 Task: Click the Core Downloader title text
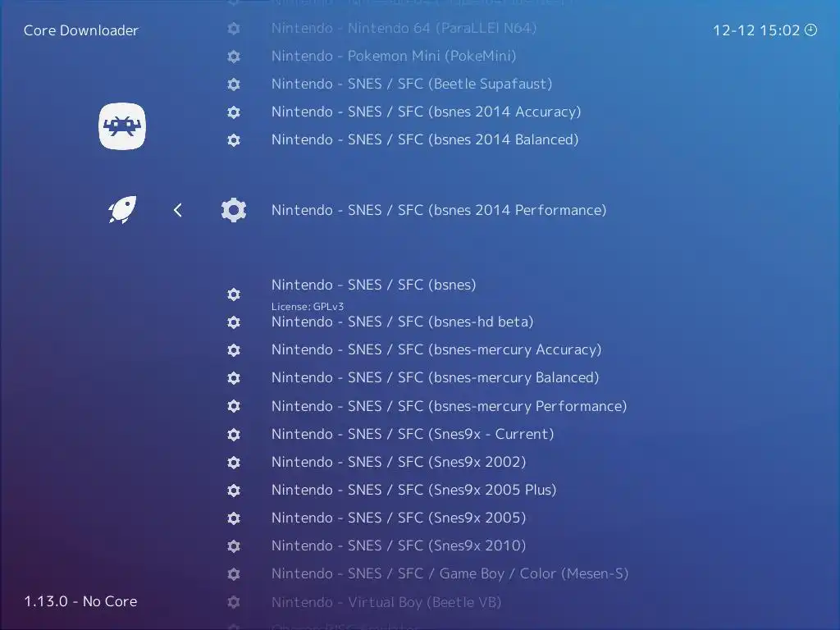point(81,30)
